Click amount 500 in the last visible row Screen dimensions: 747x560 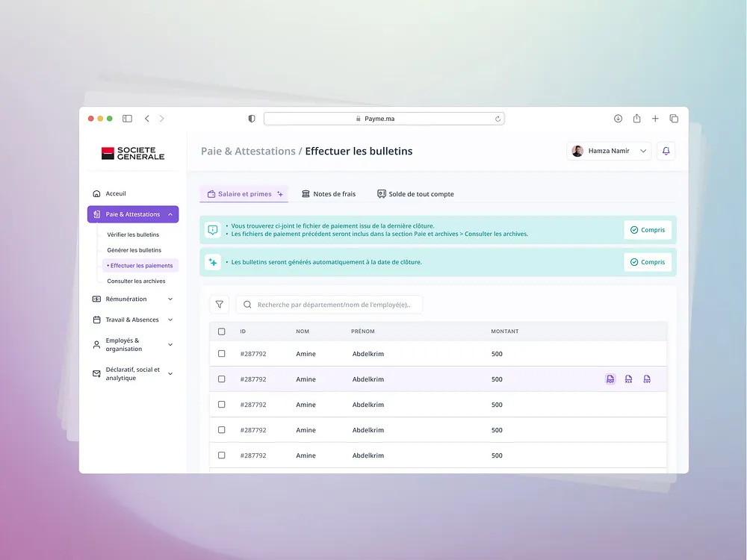497,455
